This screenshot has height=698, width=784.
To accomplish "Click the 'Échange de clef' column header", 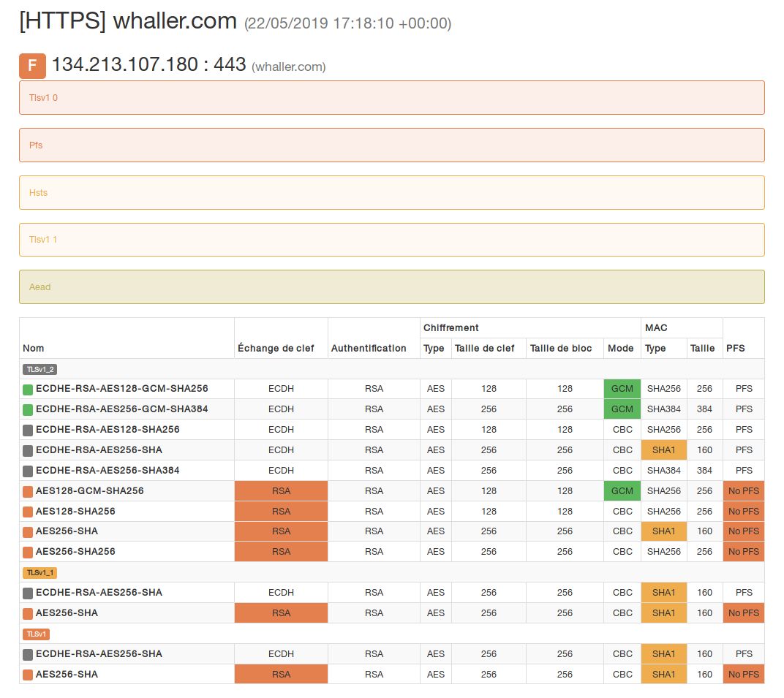I will click(x=276, y=349).
